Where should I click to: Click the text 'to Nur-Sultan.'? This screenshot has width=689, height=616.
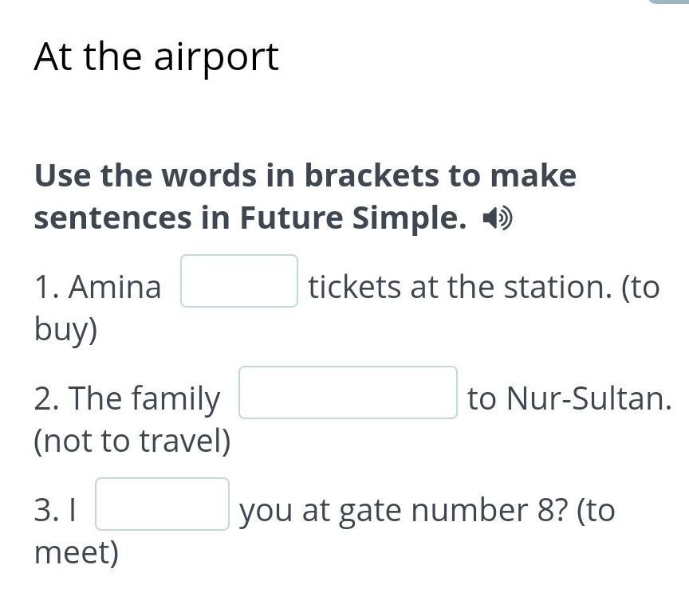tap(569, 398)
